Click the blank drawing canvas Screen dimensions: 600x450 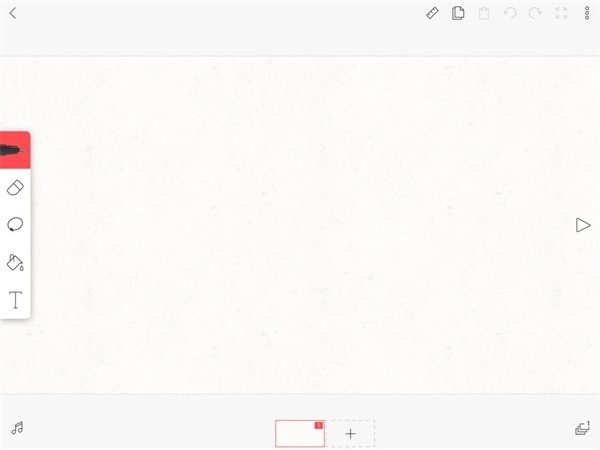click(x=300, y=225)
